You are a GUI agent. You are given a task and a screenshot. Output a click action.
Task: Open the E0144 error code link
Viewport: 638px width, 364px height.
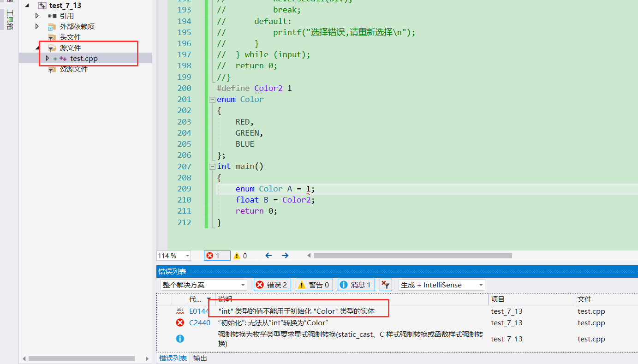pyautogui.click(x=199, y=311)
